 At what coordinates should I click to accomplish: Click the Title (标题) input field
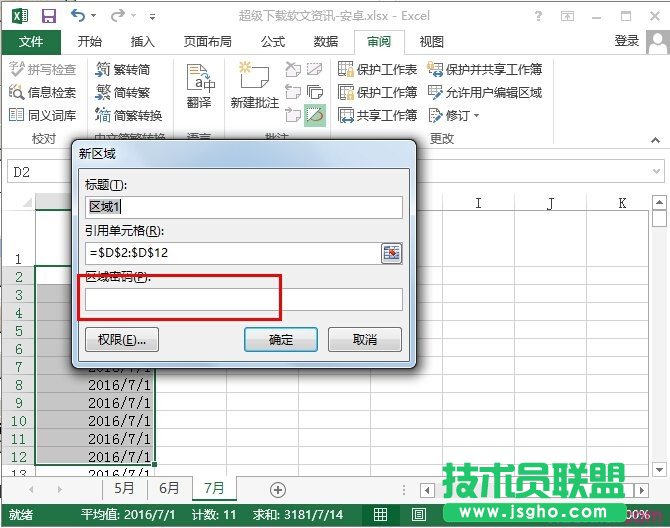(244, 207)
